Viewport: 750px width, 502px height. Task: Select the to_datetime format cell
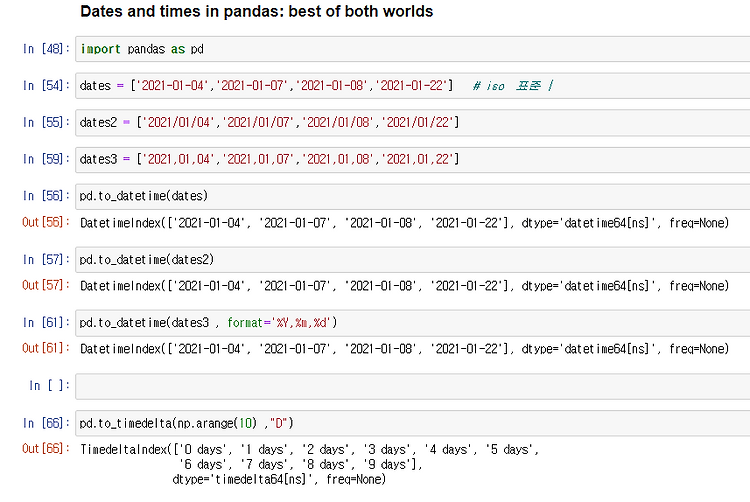(x=412, y=323)
